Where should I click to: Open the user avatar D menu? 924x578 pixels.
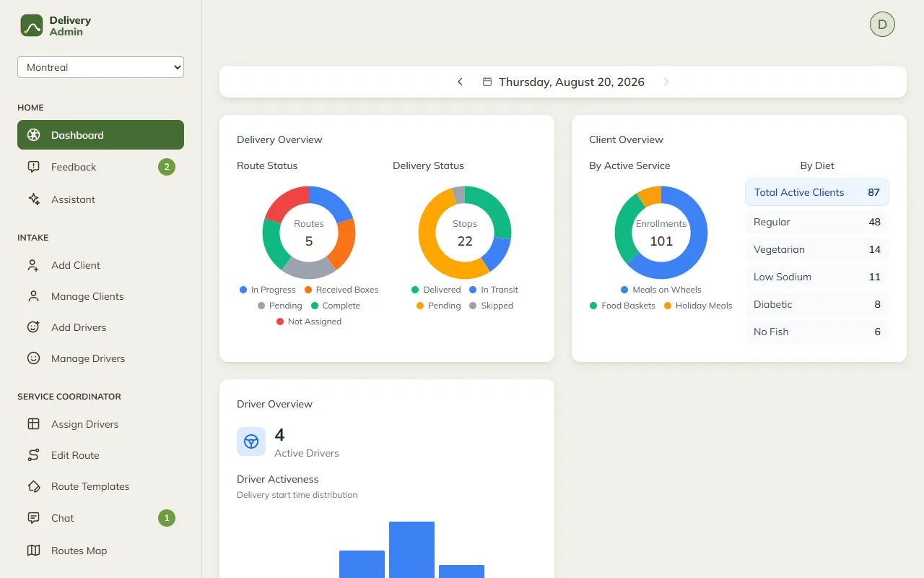click(x=882, y=24)
